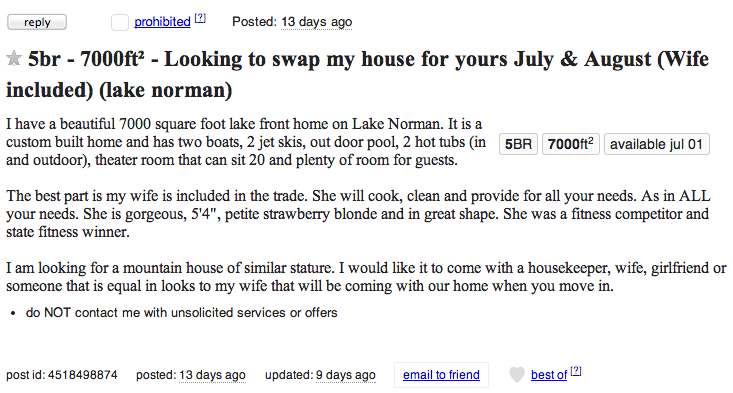Image resolution: width=733 pixels, height=393 pixels.
Task: Open the prohibited link
Action: pos(162,21)
